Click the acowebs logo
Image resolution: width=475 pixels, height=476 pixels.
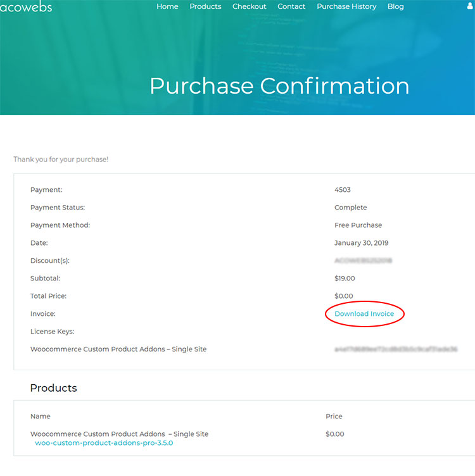26,6
